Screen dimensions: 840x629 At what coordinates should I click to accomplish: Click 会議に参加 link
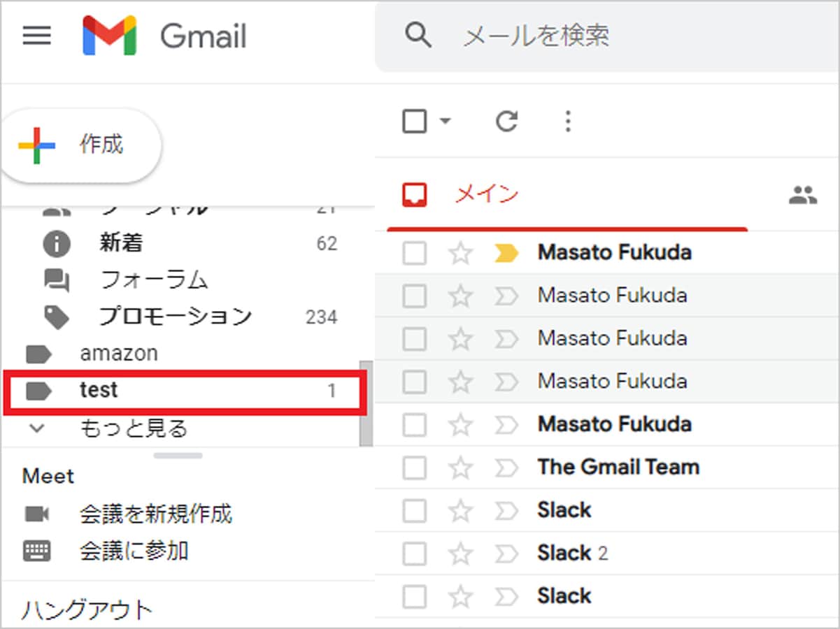pos(134,551)
